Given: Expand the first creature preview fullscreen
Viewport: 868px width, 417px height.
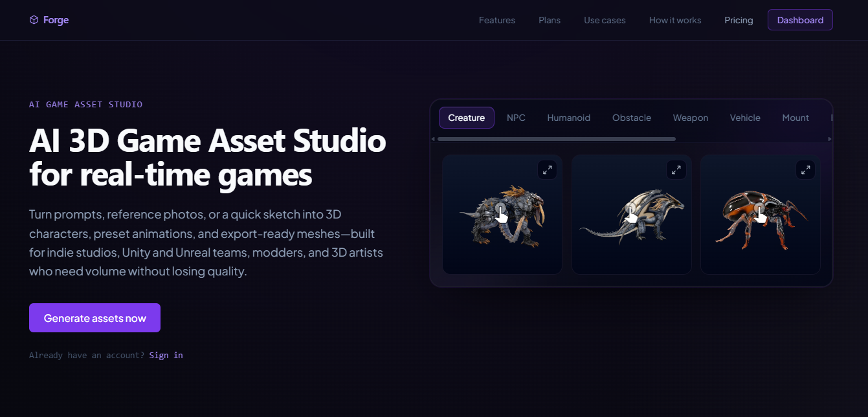Looking at the screenshot, I should coord(548,170).
